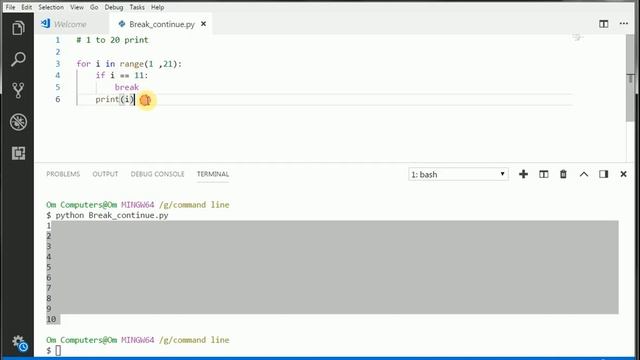This screenshot has height=360, width=640.
Task: Open the Go menu
Action: [x=94, y=7]
